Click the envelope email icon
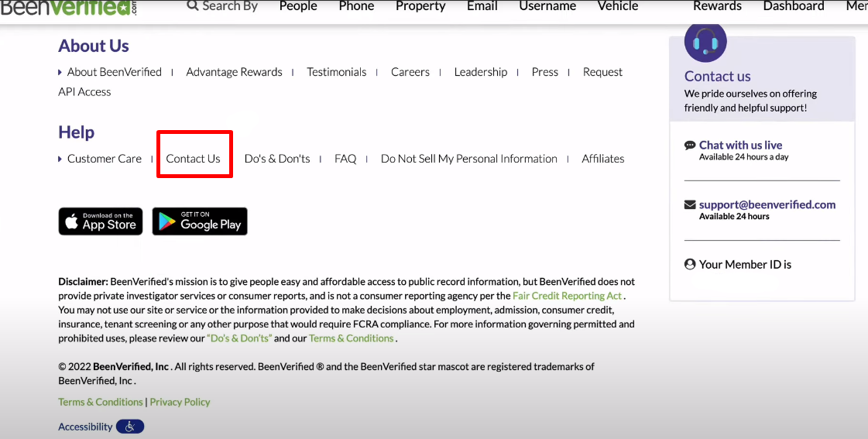868x439 pixels. [690, 205]
